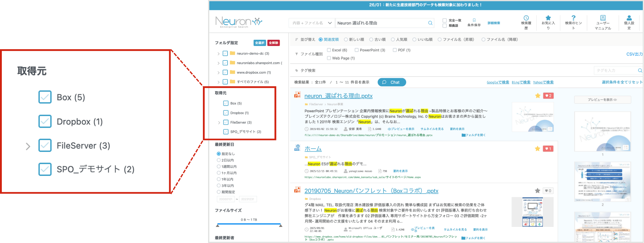Collapse the ファイル種別 filter section

tap(296, 54)
